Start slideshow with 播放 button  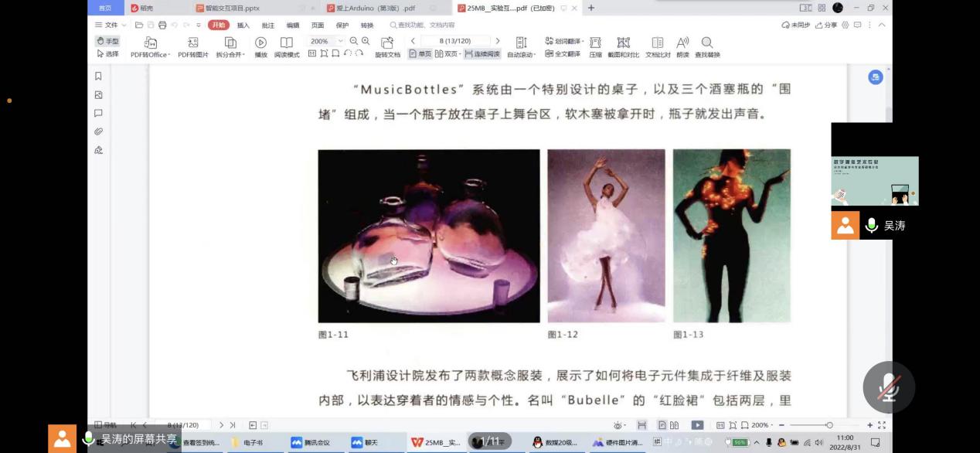point(261,47)
